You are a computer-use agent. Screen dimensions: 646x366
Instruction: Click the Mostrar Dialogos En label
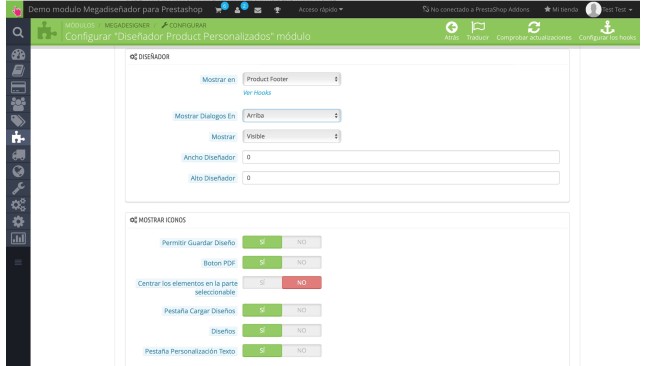pyautogui.click(x=205, y=116)
